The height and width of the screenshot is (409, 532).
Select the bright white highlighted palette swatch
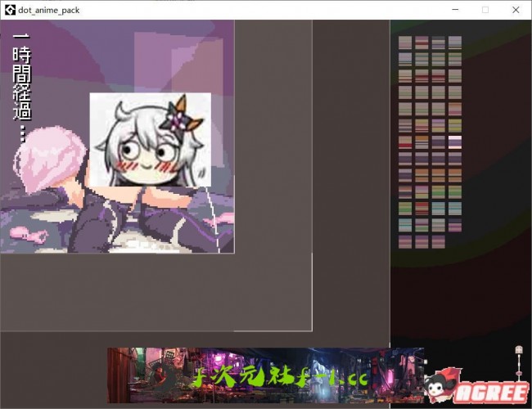[455, 142]
